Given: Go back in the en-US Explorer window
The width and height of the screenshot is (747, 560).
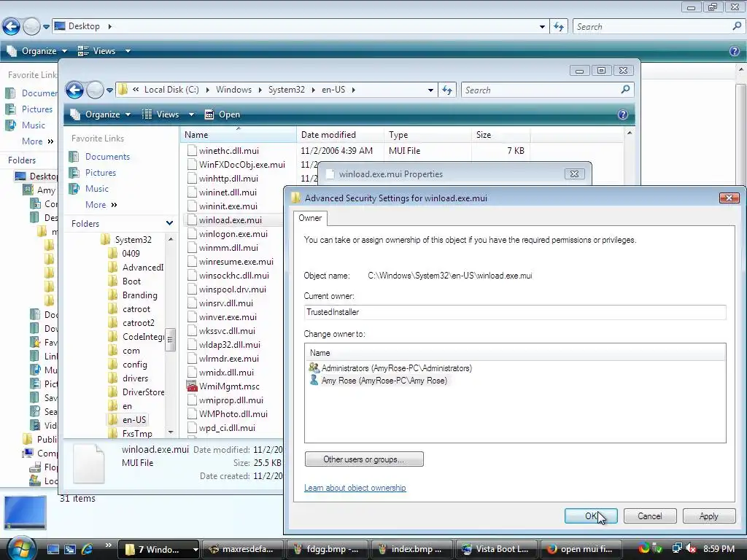Looking at the screenshot, I should [x=75, y=90].
